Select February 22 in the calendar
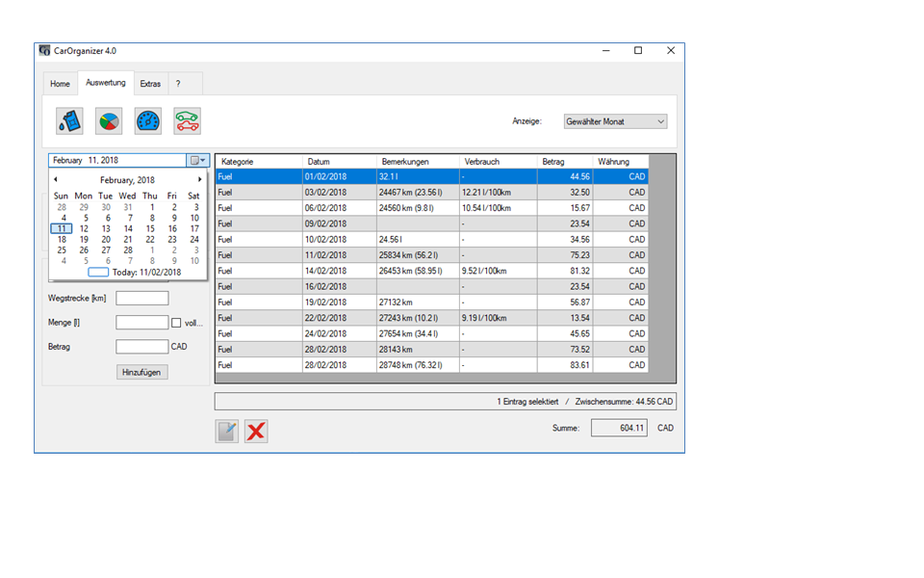 point(150,239)
